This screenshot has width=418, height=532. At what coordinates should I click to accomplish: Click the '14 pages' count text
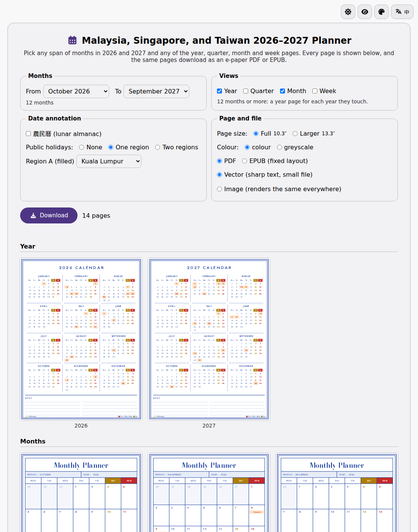coord(97,216)
